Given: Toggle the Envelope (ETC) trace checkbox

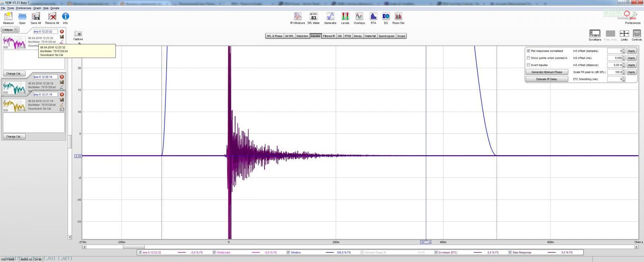Looking at the screenshot, I should pos(436,252).
